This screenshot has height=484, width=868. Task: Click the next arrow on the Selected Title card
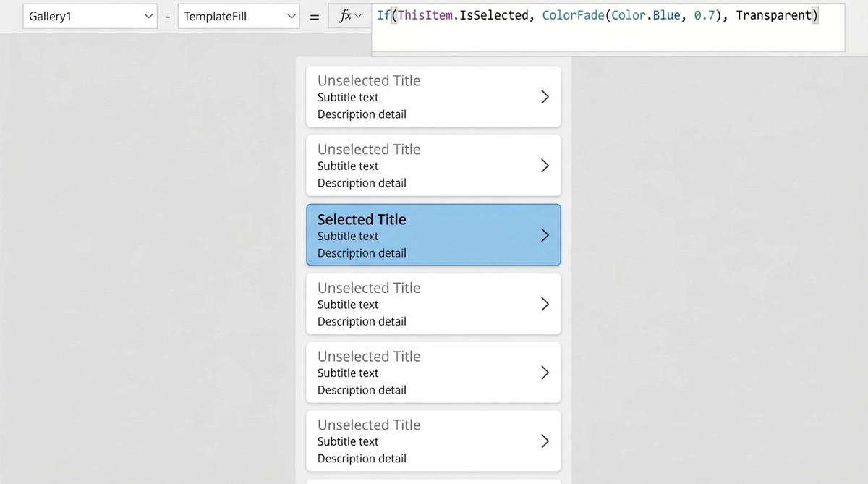click(x=545, y=235)
